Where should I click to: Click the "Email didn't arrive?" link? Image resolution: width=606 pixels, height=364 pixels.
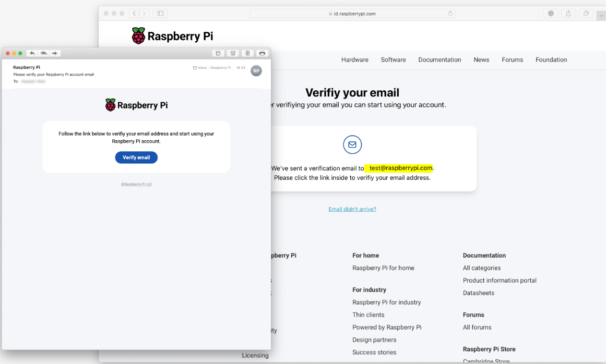[x=352, y=209]
